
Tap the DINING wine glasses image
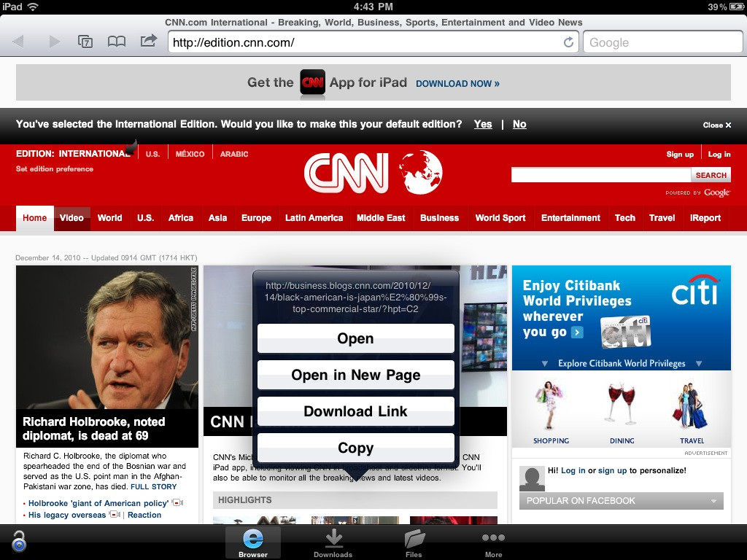[622, 404]
